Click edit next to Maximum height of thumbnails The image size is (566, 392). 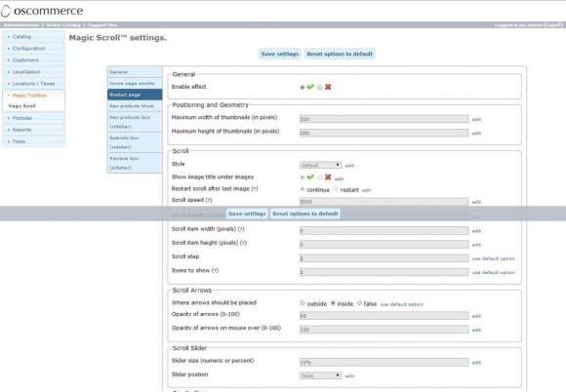coord(476,134)
